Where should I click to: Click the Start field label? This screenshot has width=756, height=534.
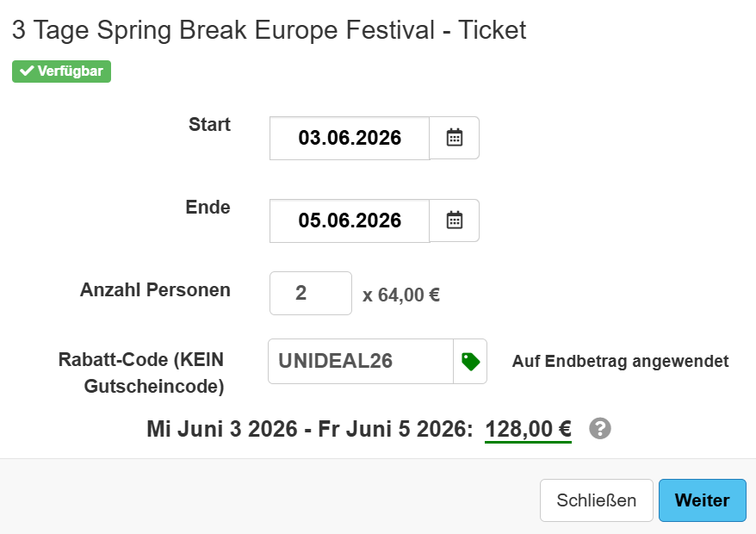point(209,124)
